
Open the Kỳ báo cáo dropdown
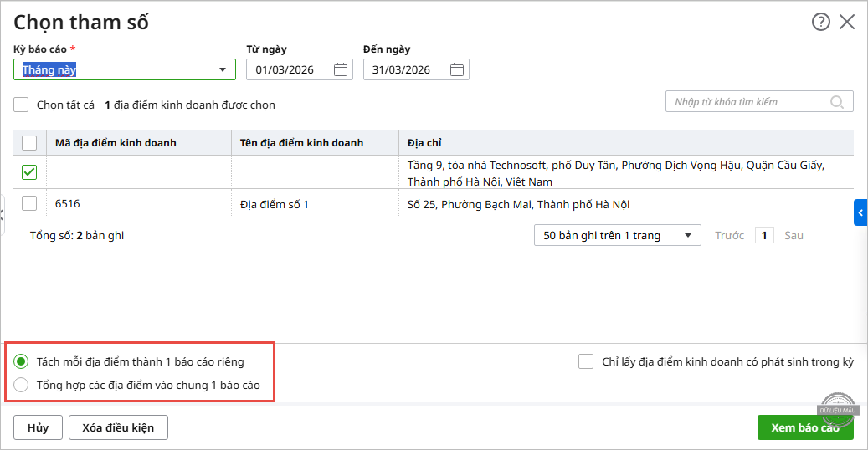click(x=222, y=70)
